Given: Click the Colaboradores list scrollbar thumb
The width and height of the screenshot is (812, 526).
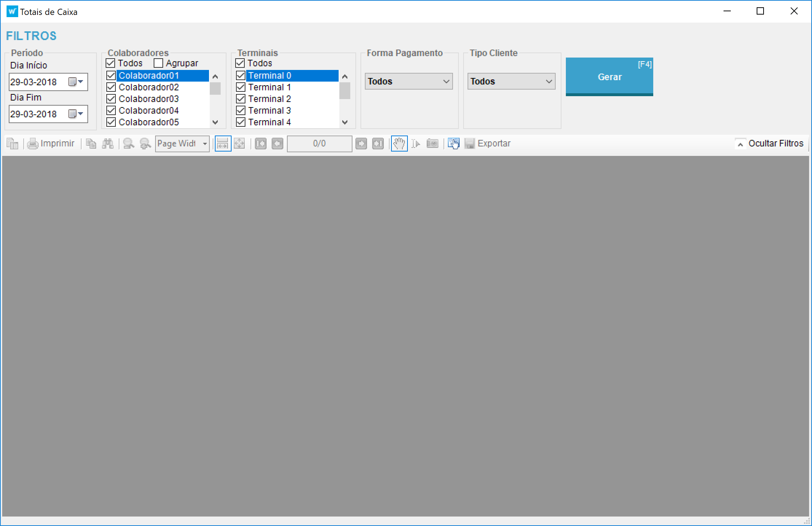Looking at the screenshot, I should [x=215, y=89].
